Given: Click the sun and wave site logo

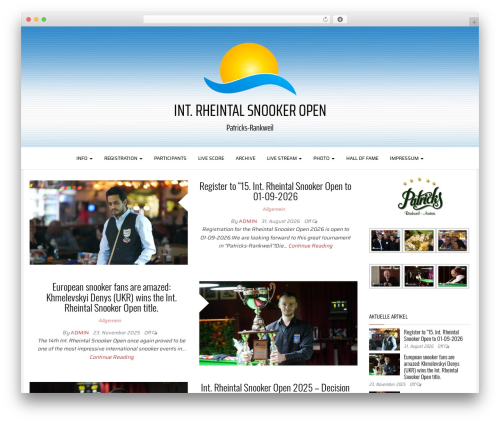Looking at the screenshot, I should [x=250, y=69].
